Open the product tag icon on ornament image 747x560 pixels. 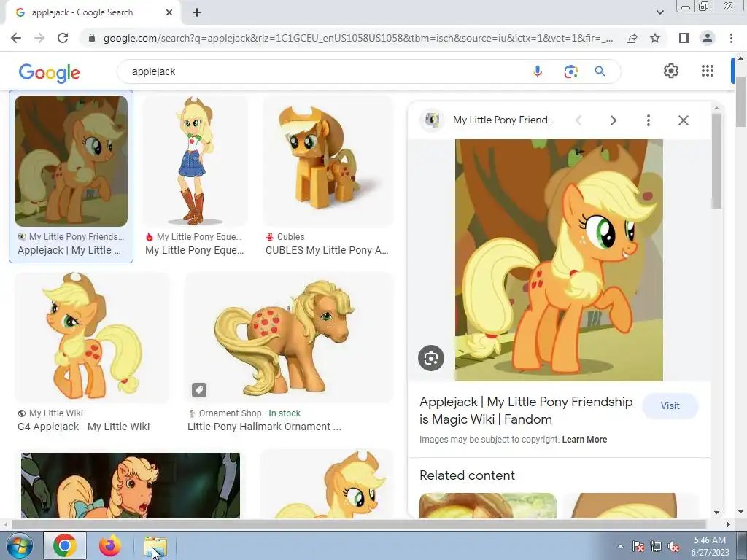click(x=199, y=390)
